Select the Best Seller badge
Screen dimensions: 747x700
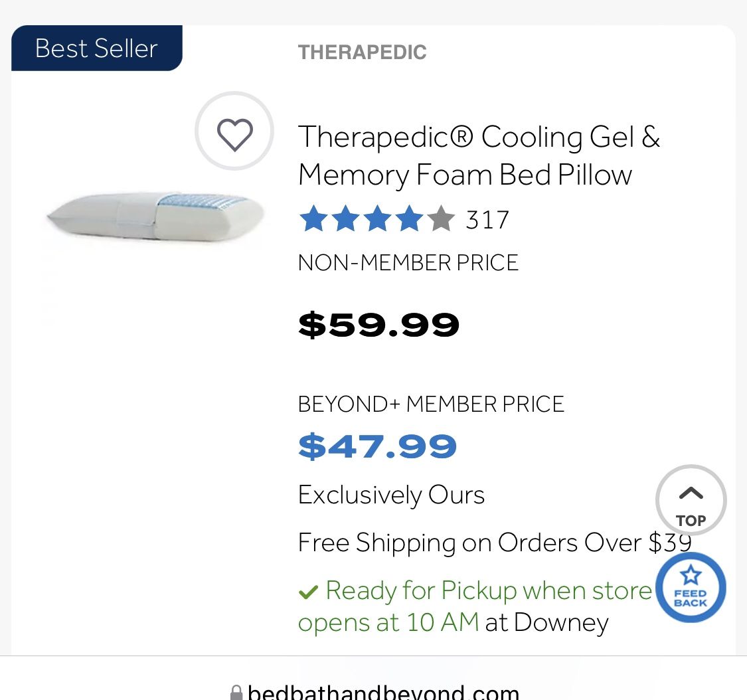(96, 48)
